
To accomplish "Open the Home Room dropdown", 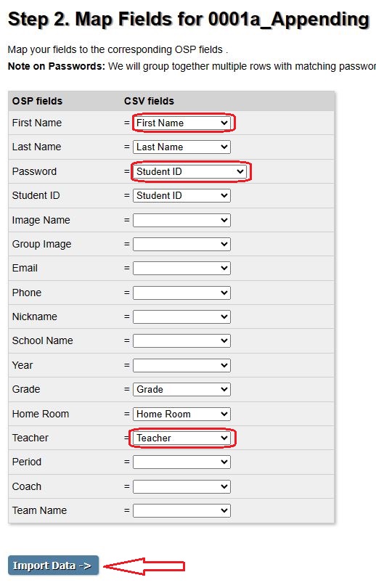I will click(181, 414).
